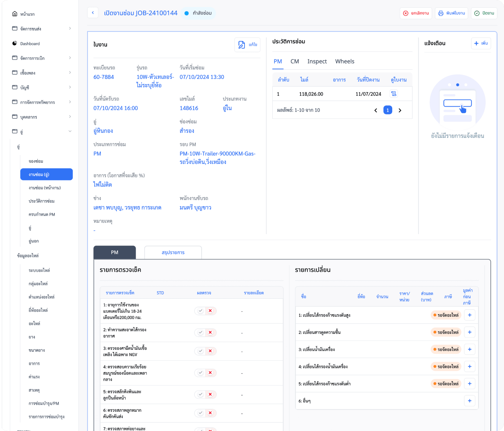Click the back arrow beside the job title
This screenshot has height=431, width=504.
[x=93, y=13]
